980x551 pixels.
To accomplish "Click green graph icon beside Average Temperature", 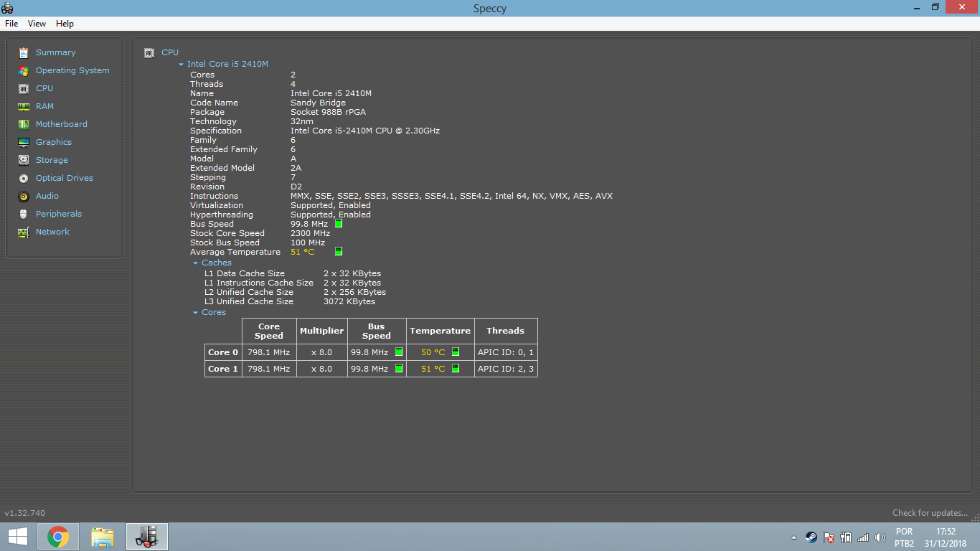I will tap(339, 252).
